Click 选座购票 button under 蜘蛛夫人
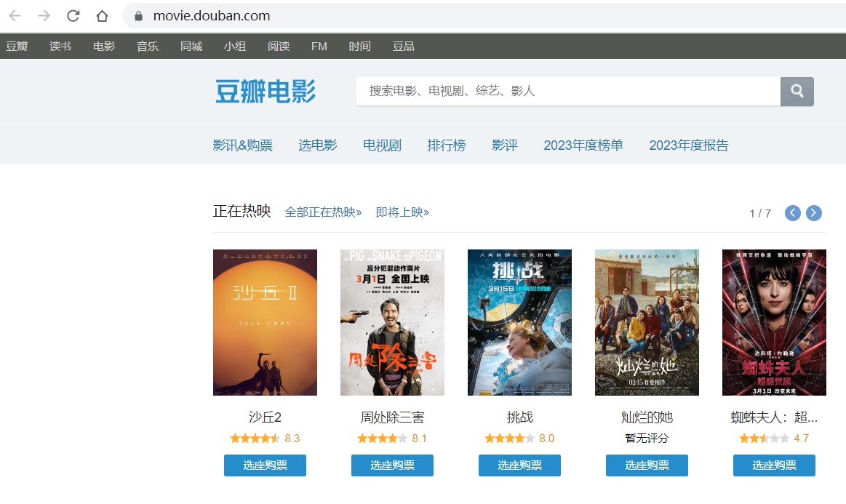 [x=774, y=465]
